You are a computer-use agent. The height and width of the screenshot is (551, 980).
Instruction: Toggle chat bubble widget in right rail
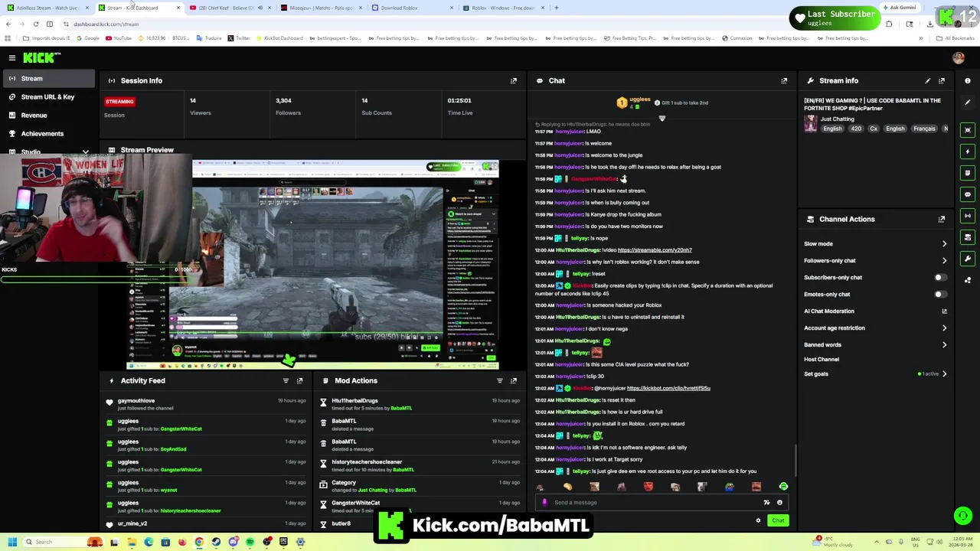tap(968, 194)
